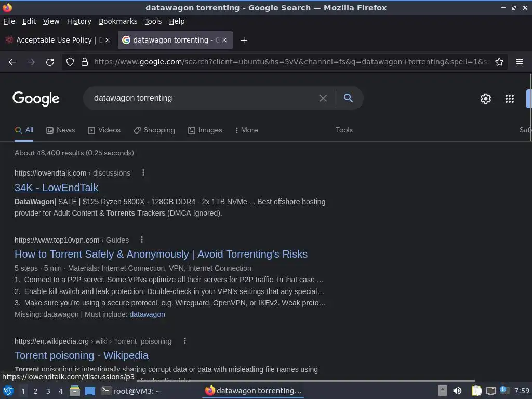Screen dimensions: 532x399
Task: Open root@VM3 terminal taskbar entry
Action: click(131, 391)
